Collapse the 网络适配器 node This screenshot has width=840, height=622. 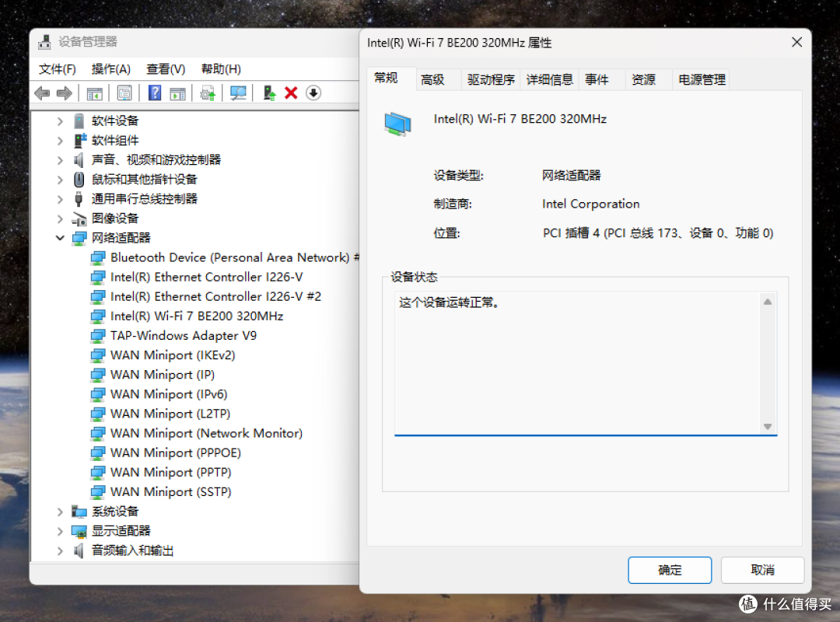pyautogui.click(x=60, y=238)
